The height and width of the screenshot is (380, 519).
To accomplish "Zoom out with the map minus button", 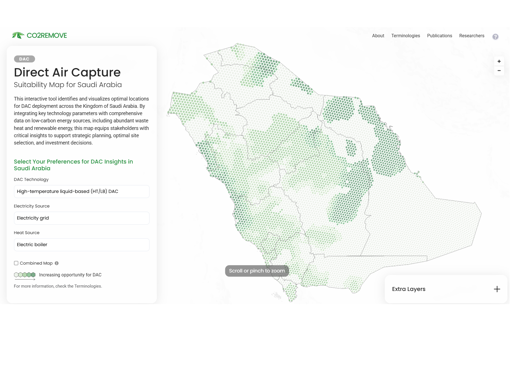I will [x=499, y=71].
